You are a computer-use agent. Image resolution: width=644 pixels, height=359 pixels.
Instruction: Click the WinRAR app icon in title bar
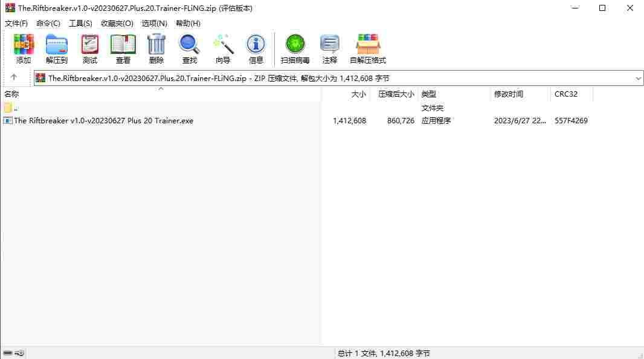tap(10, 8)
